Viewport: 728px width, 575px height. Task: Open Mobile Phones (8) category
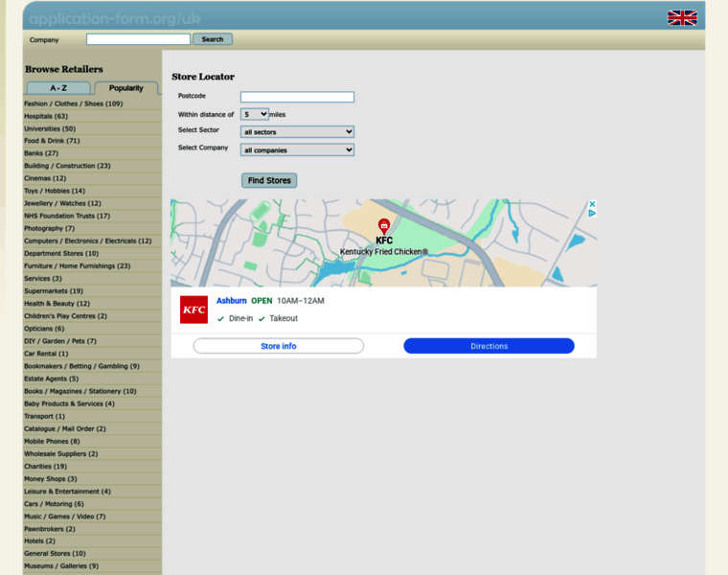pos(52,442)
